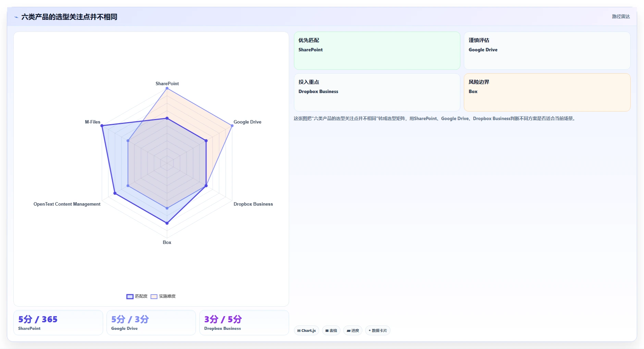Open the 优先匹配 SharePoint card

[x=377, y=51]
